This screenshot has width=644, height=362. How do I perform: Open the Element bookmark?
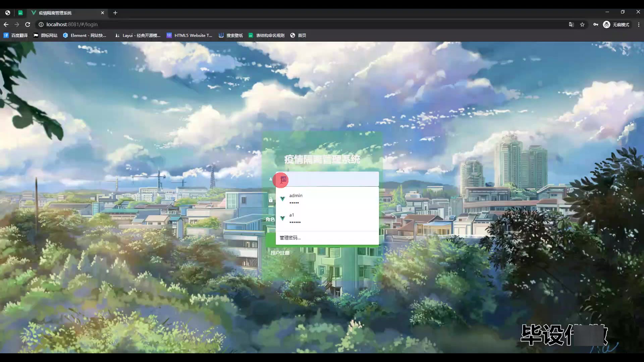85,35
